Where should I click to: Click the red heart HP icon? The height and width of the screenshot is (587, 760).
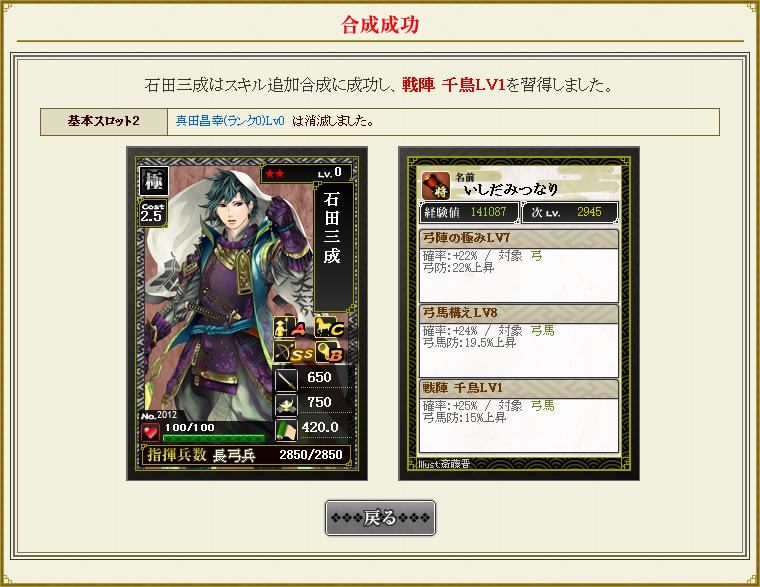coord(150,431)
